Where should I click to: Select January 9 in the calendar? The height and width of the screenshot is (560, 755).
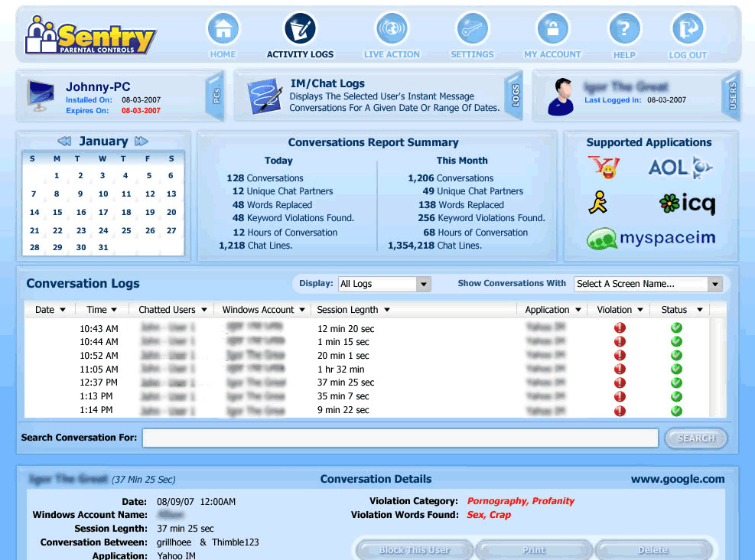(x=80, y=194)
